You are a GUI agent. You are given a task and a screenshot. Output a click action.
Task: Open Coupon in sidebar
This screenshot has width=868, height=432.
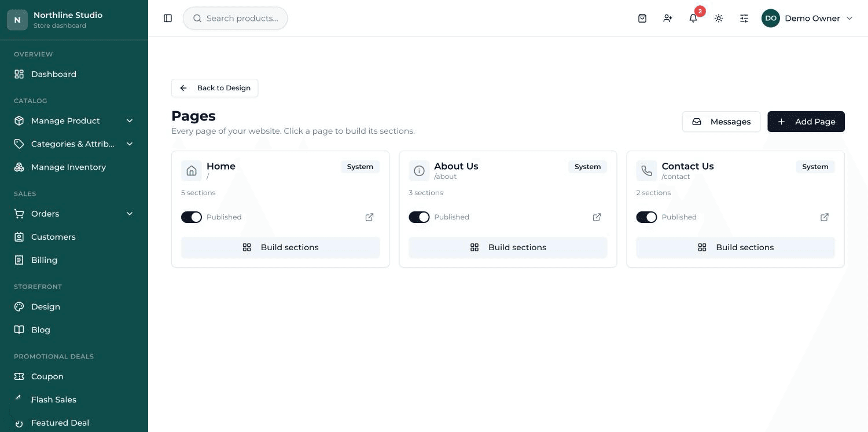pos(74,376)
